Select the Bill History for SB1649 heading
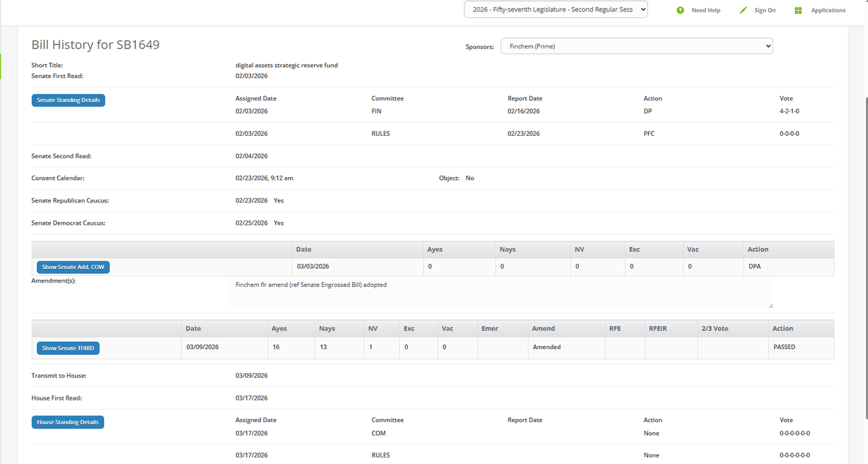Viewport: 868px width, 464px height. (x=95, y=45)
